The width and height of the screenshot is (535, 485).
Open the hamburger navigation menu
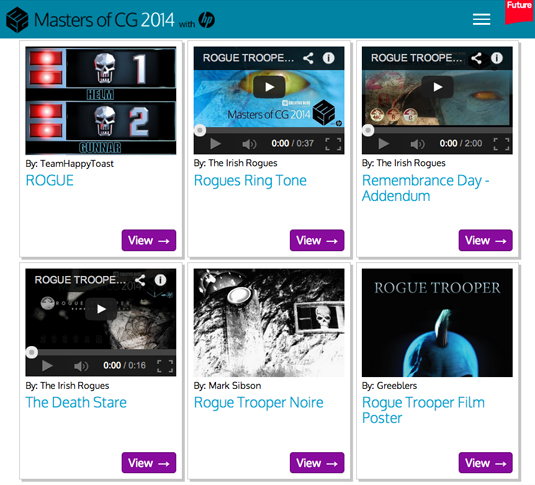pos(481,19)
